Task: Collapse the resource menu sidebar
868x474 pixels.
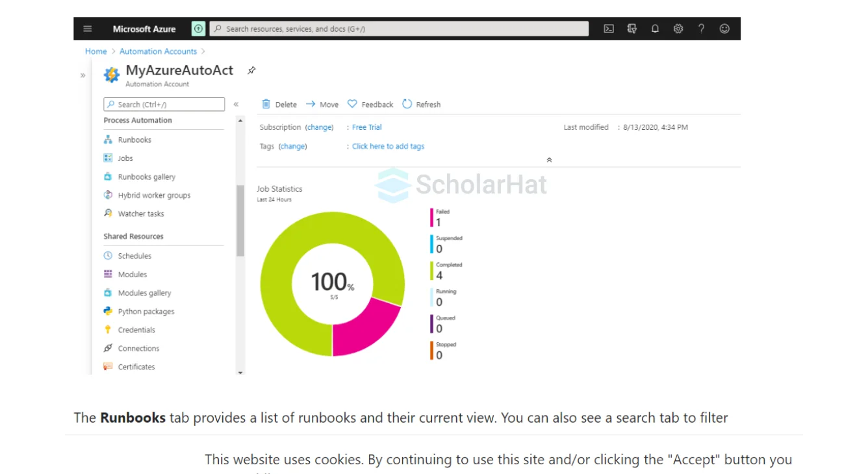Action: click(236, 104)
